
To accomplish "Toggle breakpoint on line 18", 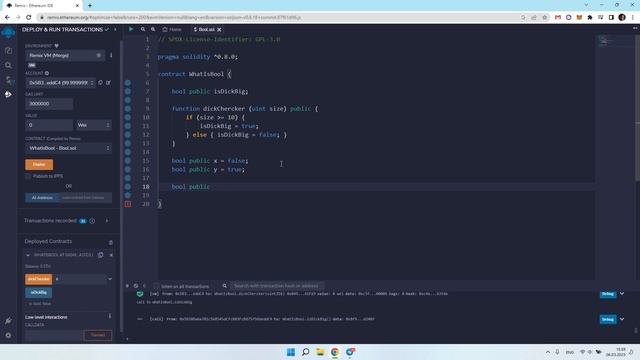I will click(x=128, y=187).
